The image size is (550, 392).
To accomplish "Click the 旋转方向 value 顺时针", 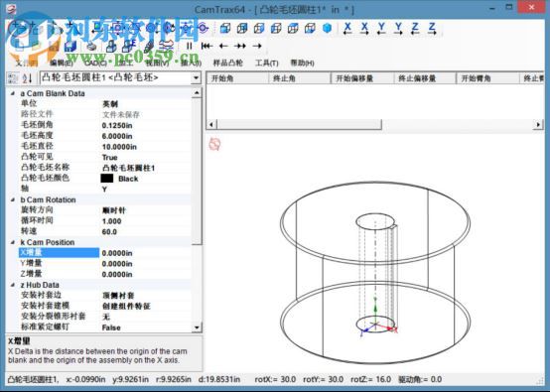I will point(113,210).
